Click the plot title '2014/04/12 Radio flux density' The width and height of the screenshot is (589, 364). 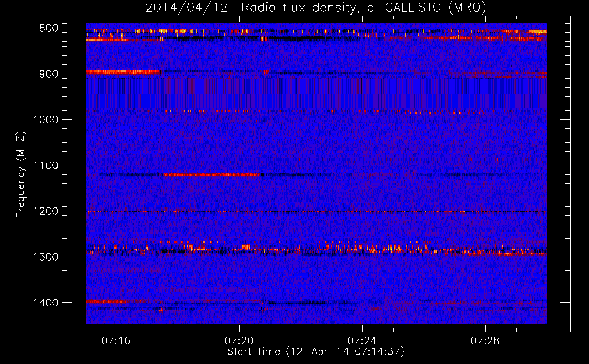[x=316, y=7]
